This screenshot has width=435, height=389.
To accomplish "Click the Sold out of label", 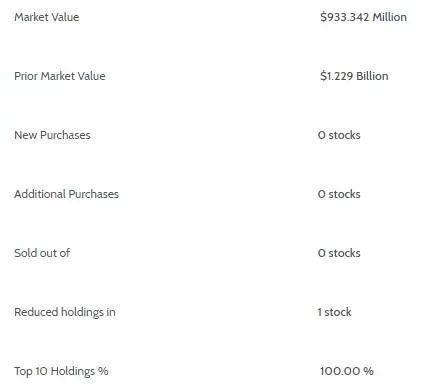I will 42,253.
